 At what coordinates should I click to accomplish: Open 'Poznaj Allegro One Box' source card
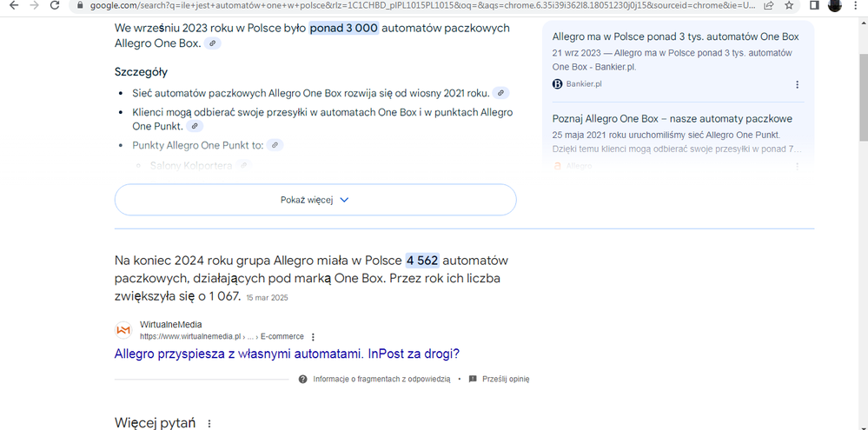click(672, 118)
